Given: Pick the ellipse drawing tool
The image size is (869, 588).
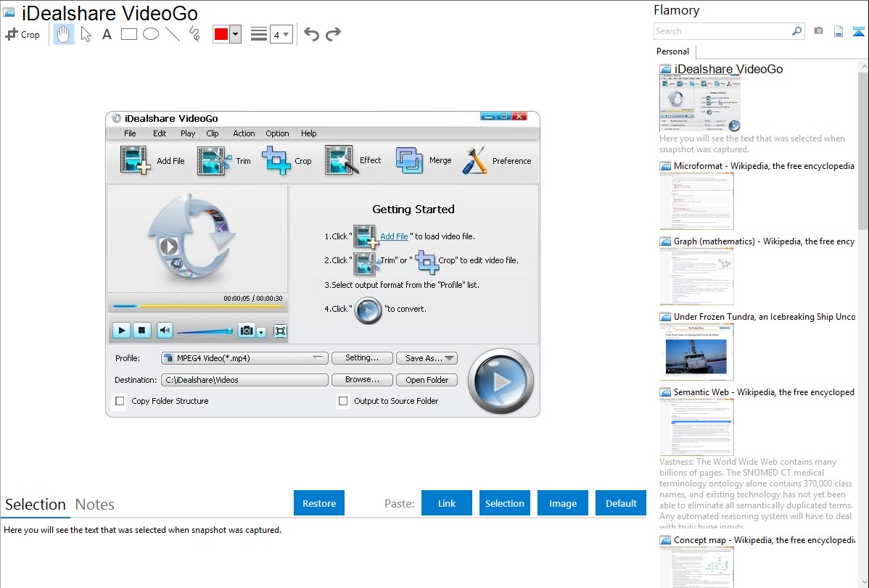Looking at the screenshot, I should click(151, 34).
